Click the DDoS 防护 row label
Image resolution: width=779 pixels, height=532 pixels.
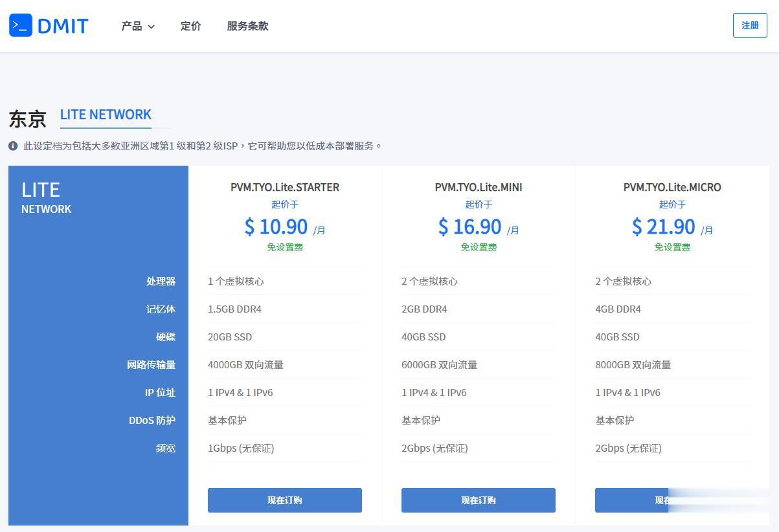click(152, 421)
